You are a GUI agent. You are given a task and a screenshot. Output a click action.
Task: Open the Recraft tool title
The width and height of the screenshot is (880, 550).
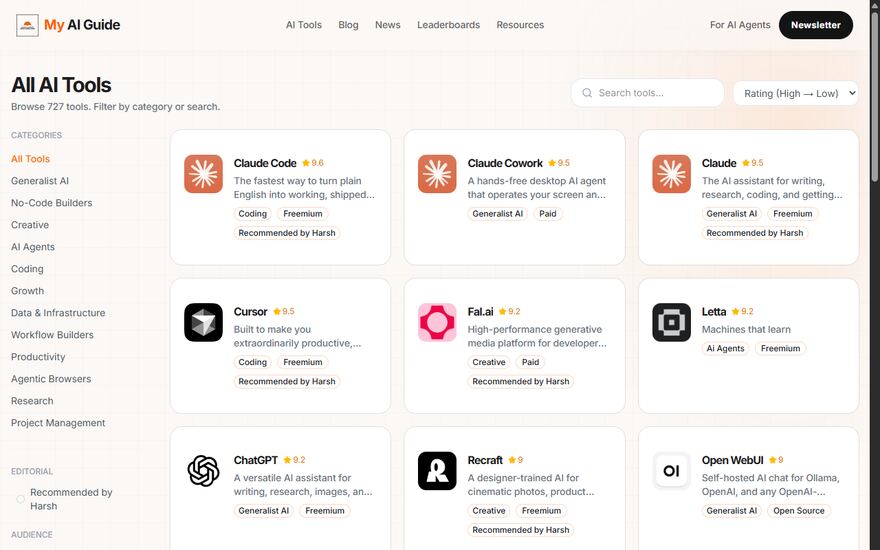(485, 460)
